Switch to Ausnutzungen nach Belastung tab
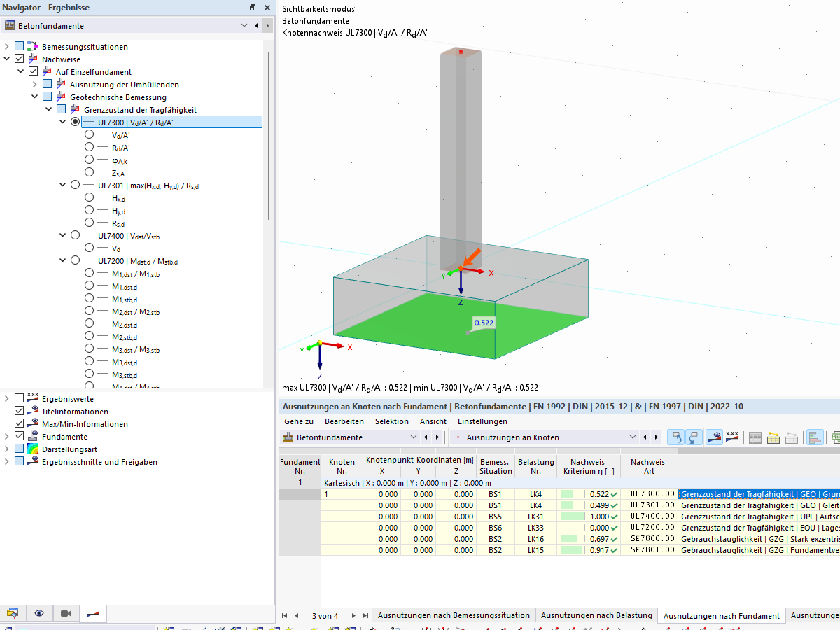 click(596, 615)
